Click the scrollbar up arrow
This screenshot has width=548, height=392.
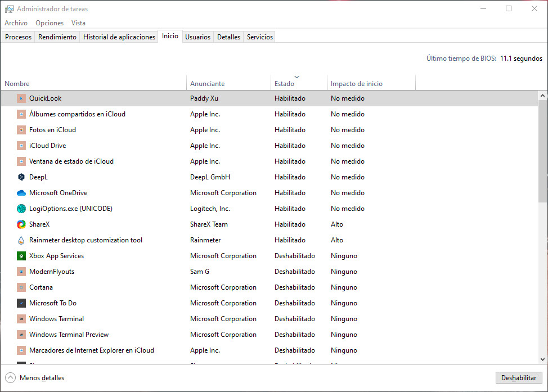[542, 96]
